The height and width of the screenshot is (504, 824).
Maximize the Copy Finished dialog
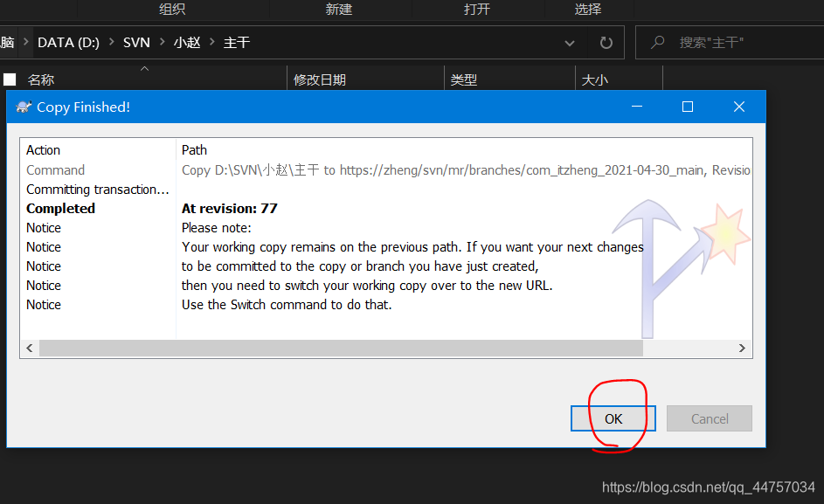pyautogui.click(x=688, y=107)
